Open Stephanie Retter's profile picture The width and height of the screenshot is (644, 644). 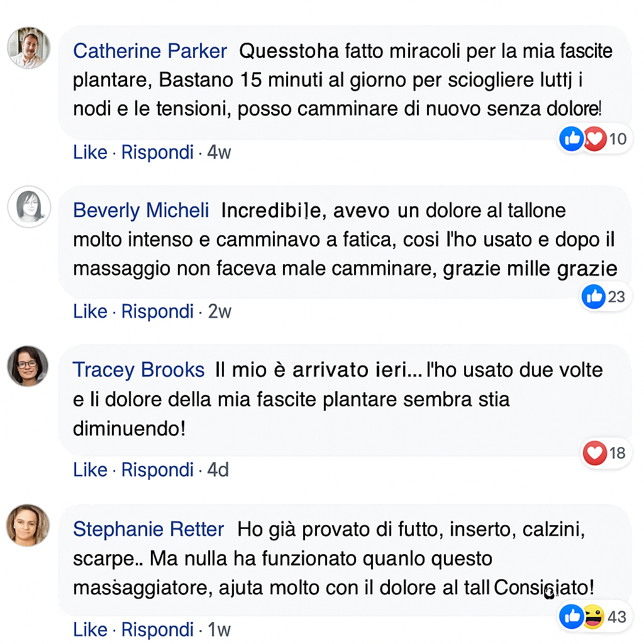click(x=28, y=525)
